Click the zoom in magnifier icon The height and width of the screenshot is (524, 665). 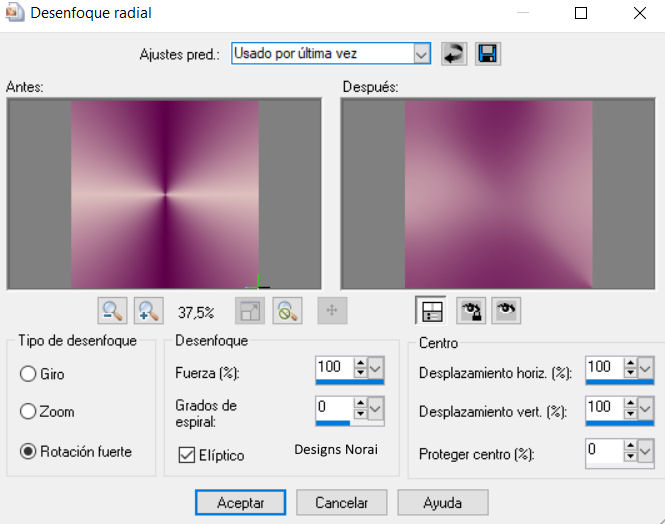pyautogui.click(x=149, y=311)
